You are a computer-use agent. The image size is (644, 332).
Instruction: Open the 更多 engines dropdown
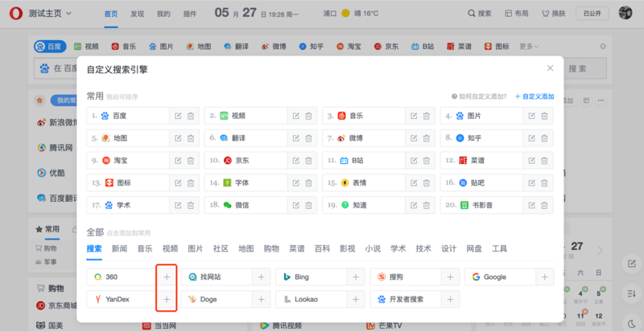528,47
